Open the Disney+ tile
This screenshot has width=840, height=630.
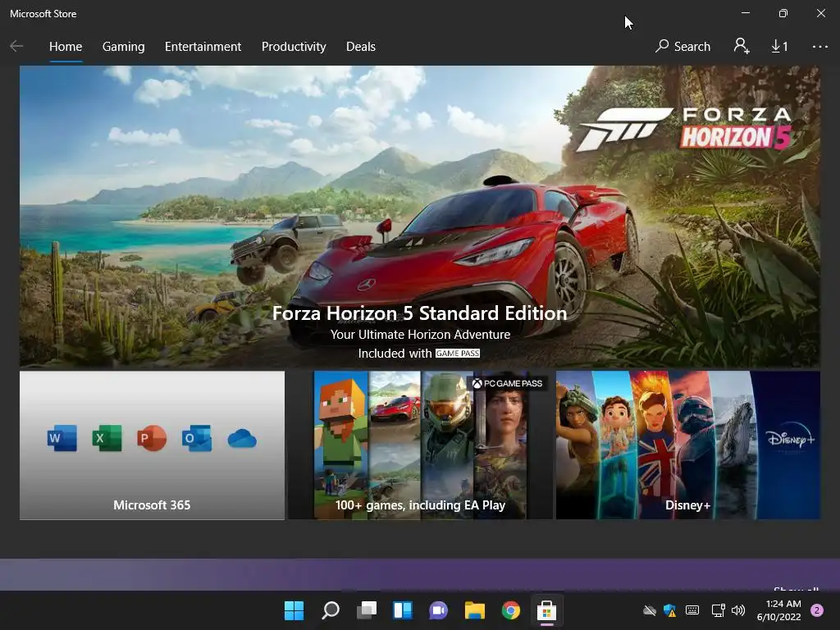688,445
